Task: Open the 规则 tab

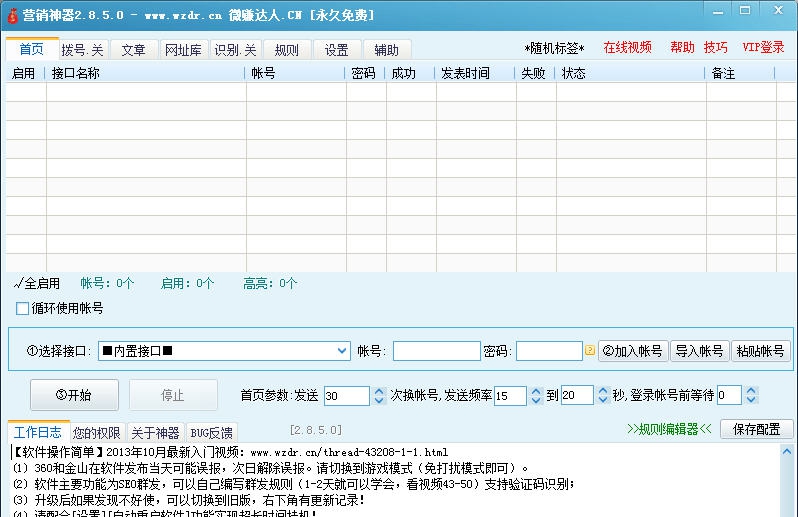Action: tap(287, 50)
